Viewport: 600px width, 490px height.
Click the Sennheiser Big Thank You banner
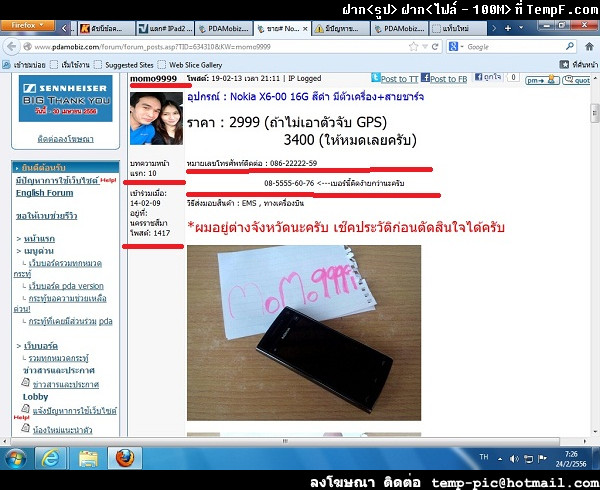[x=65, y=98]
